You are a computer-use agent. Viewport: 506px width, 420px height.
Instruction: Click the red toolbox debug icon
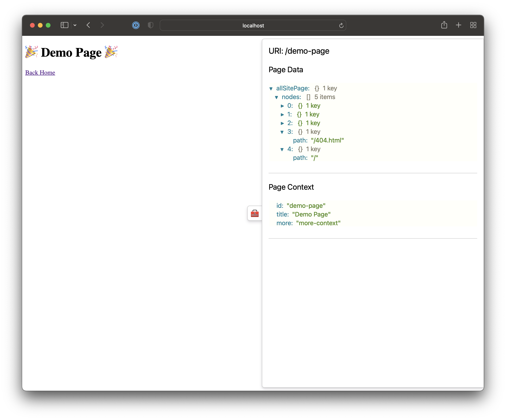254,213
